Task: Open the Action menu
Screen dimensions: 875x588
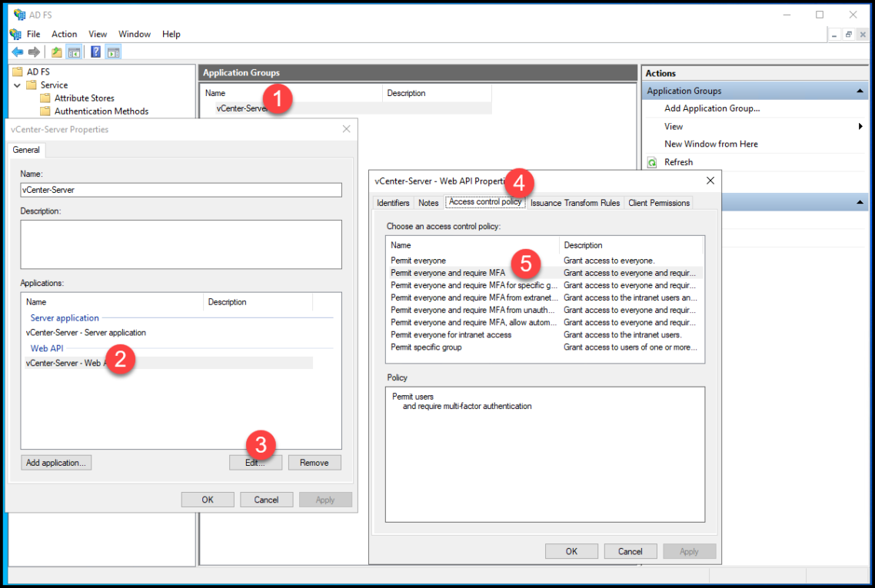Action: pyautogui.click(x=64, y=34)
